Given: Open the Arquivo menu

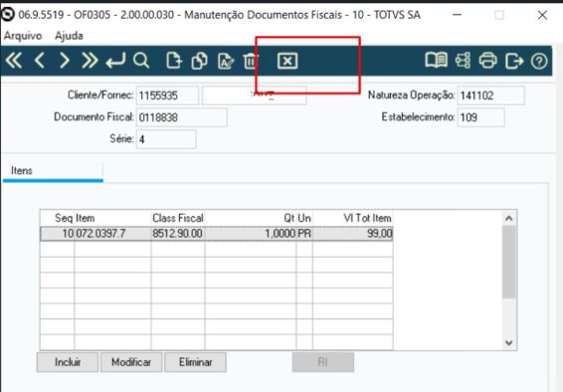Looking at the screenshot, I should 23,36.
